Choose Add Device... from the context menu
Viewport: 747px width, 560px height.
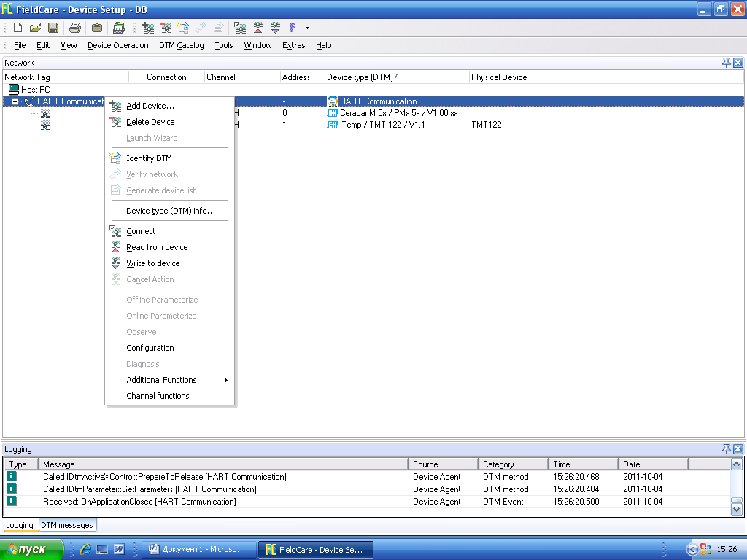click(169, 106)
